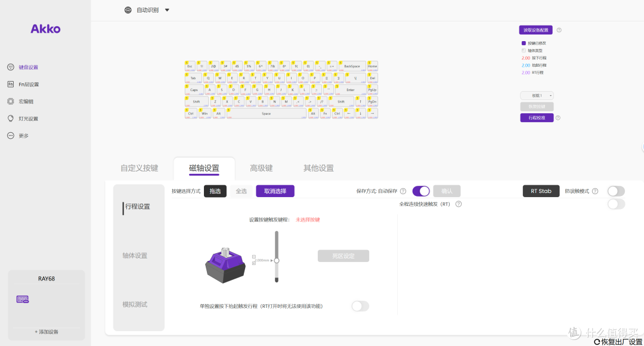This screenshot has width=644, height=346.
Task: Click the RT Stab button
Action: (x=541, y=191)
